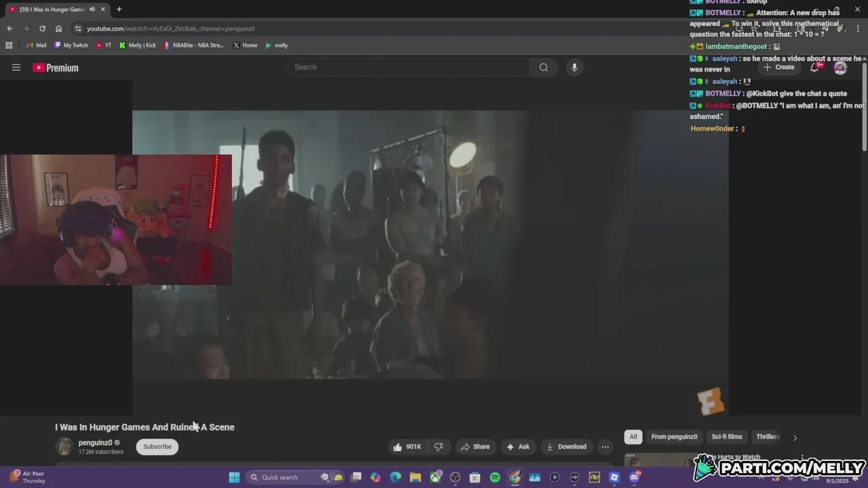Open Task View from taskbar
The height and width of the screenshot is (488, 868).
[356, 477]
